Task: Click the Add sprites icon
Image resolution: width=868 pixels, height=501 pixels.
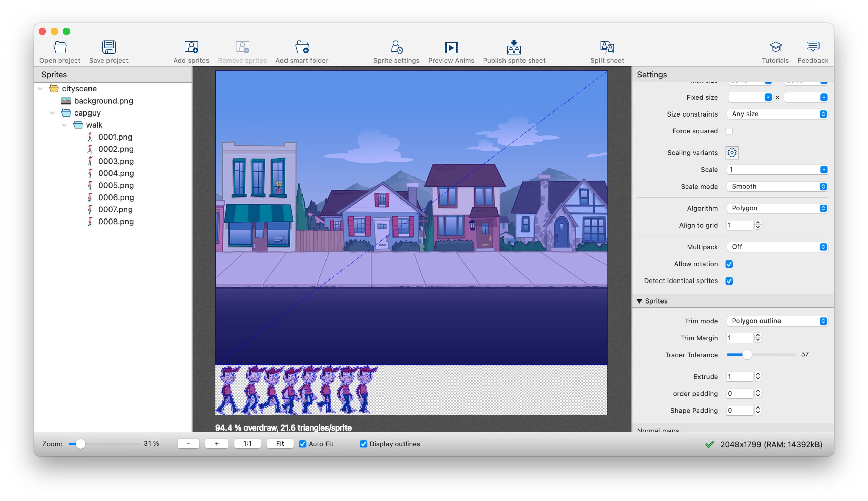Action: tap(191, 47)
